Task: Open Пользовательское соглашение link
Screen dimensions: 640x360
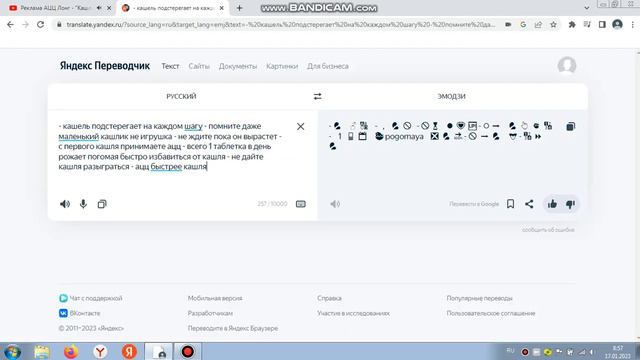Action: [491, 313]
